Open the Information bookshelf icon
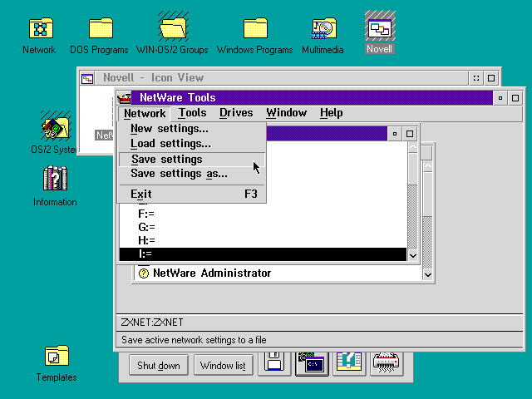Viewport: 532px width, 399px height. 56,178
